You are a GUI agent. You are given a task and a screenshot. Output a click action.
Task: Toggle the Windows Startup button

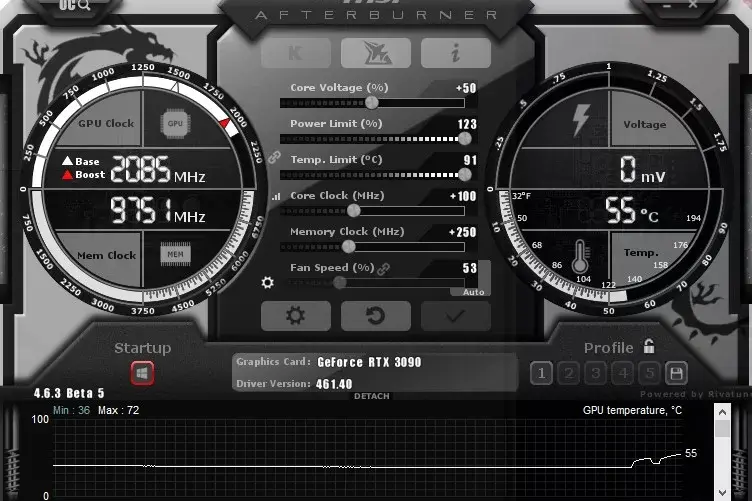[142, 373]
